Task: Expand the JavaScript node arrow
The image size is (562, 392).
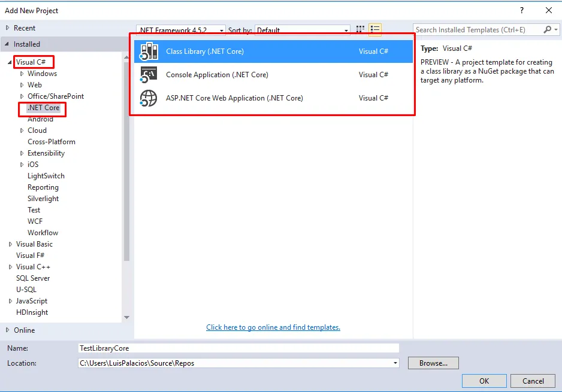Action: click(10, 301)
